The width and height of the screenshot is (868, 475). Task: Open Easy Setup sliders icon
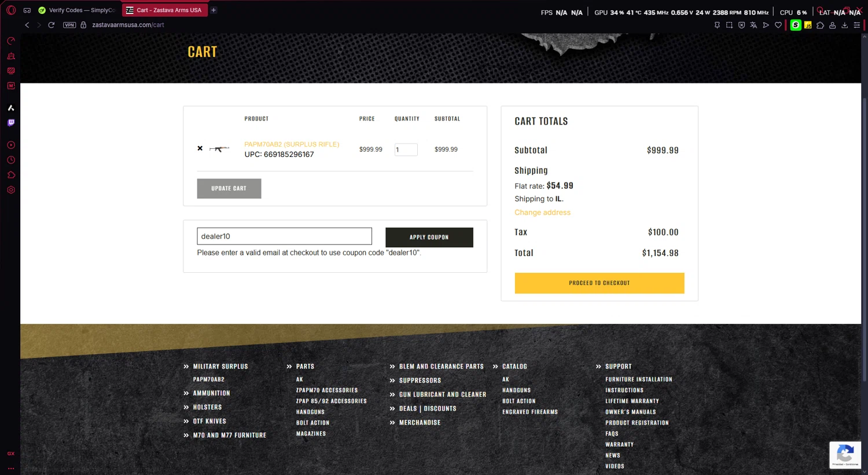click(x=857, y=25)
